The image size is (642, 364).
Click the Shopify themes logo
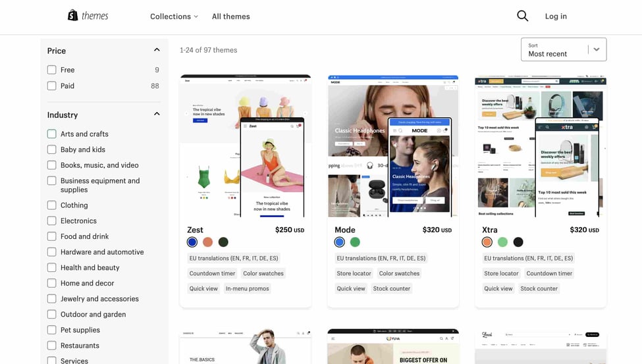coord(88,16)
